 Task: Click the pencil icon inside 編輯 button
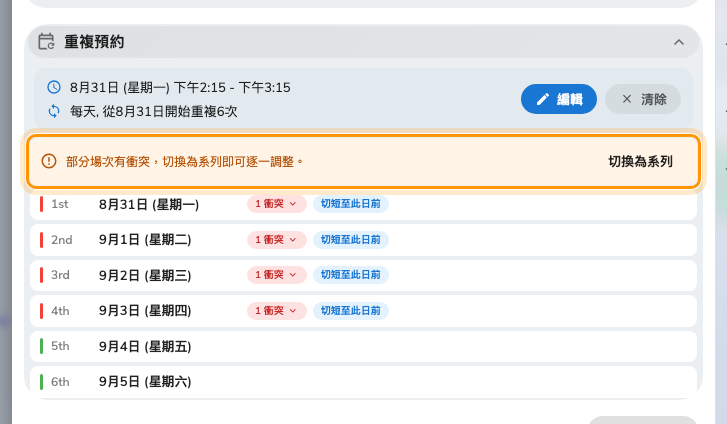542,99
